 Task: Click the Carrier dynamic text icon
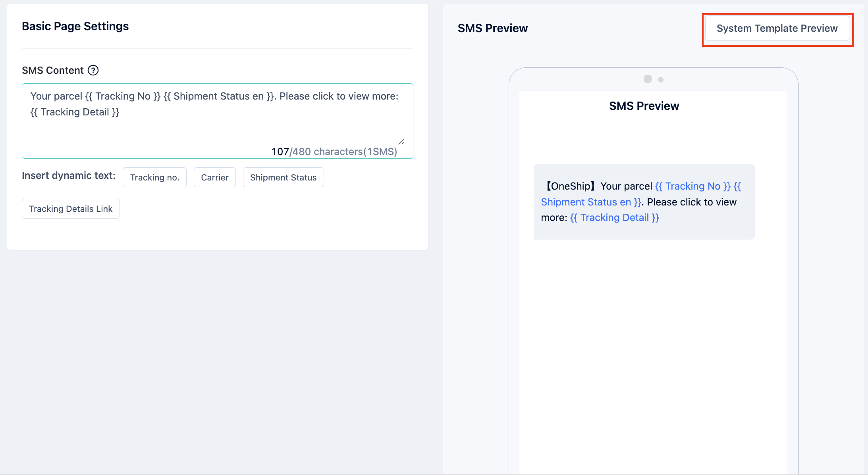click(215, 177)
